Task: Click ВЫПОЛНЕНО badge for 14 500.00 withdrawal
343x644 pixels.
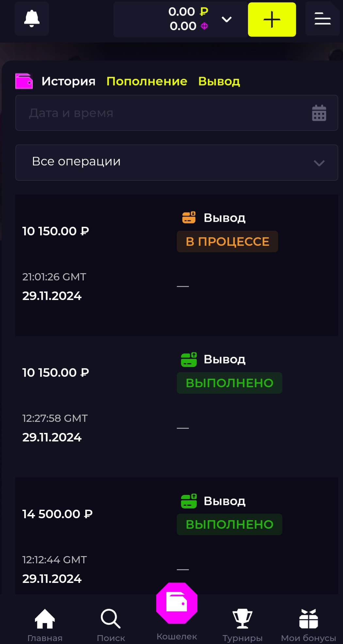Action: (x=229, y=524)
